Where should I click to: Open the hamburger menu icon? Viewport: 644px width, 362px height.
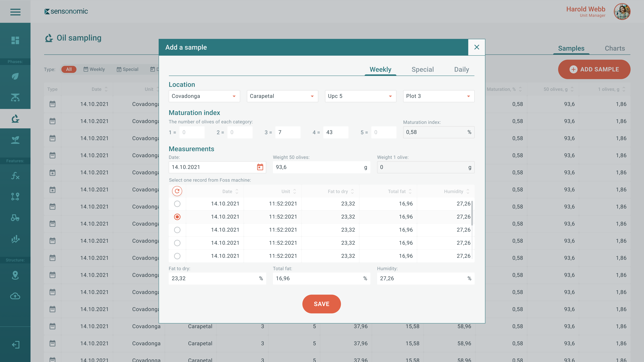(15, 12)
